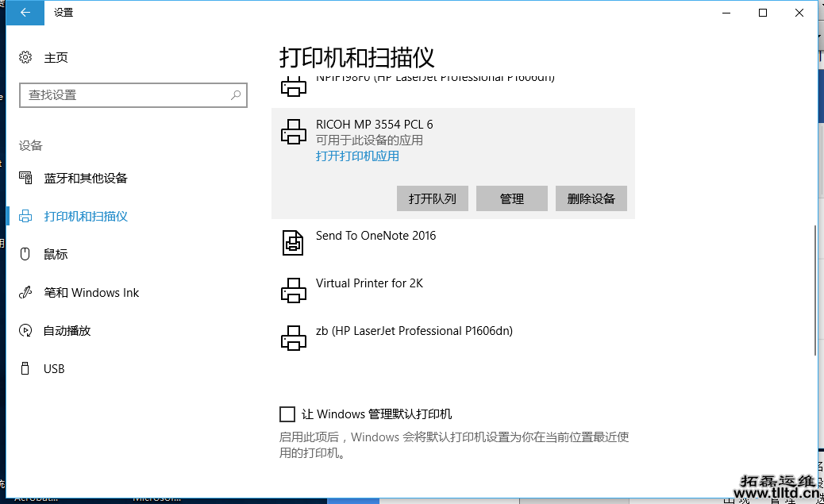This screenshot has width=824, height=504.
Task: Select 打印机和扫描仪 in the sidebar
Action: pyautogui.click(x=86, y=216)
